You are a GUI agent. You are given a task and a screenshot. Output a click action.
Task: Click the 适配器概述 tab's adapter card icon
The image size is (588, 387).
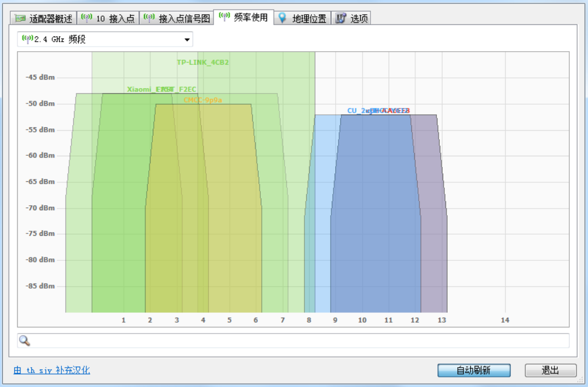(21, 18)
